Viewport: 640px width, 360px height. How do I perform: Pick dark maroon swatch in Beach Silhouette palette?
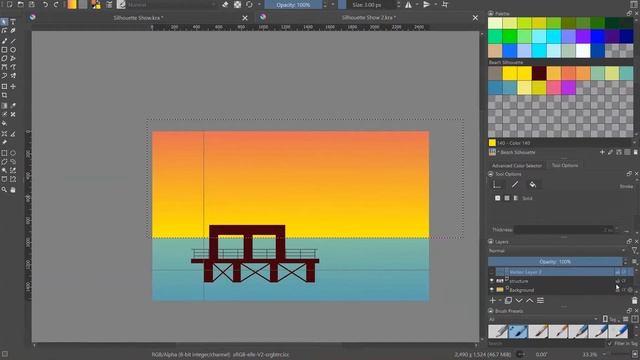pos(539,73)
